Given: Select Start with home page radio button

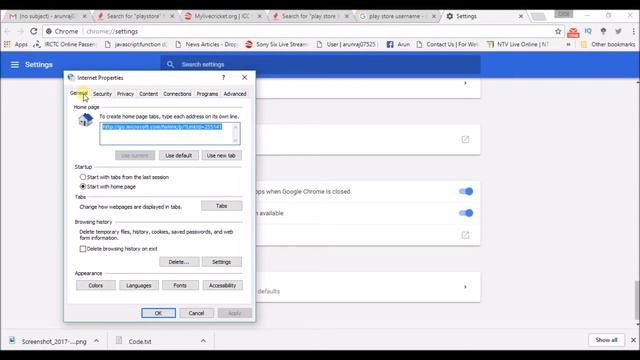Looking at the screenshot, I should pyautogui.click(x=83, y=187).
